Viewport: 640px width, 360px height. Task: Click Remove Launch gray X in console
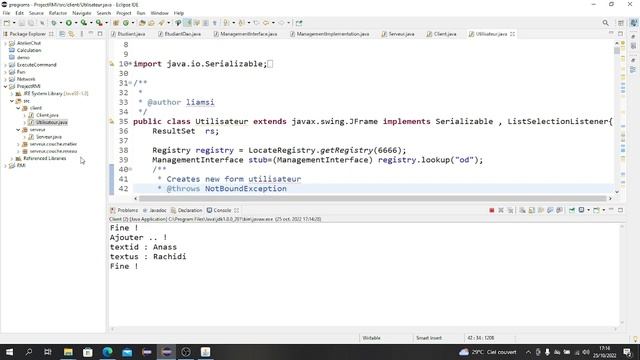click(x=501, y=210)
